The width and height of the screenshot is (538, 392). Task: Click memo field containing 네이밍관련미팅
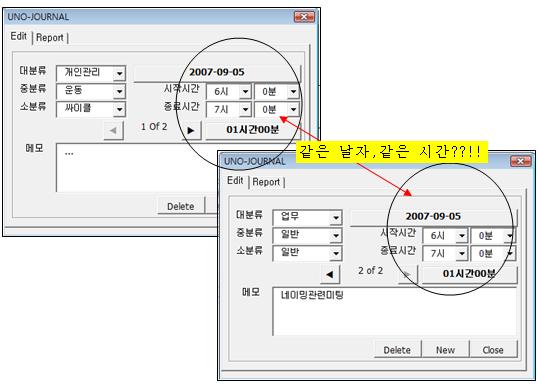coord(395,311)
